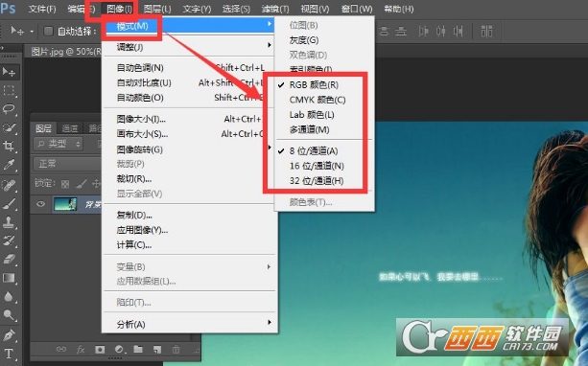Select 16 位/通道(N) bit depth
588x366 pixels.
317,166
